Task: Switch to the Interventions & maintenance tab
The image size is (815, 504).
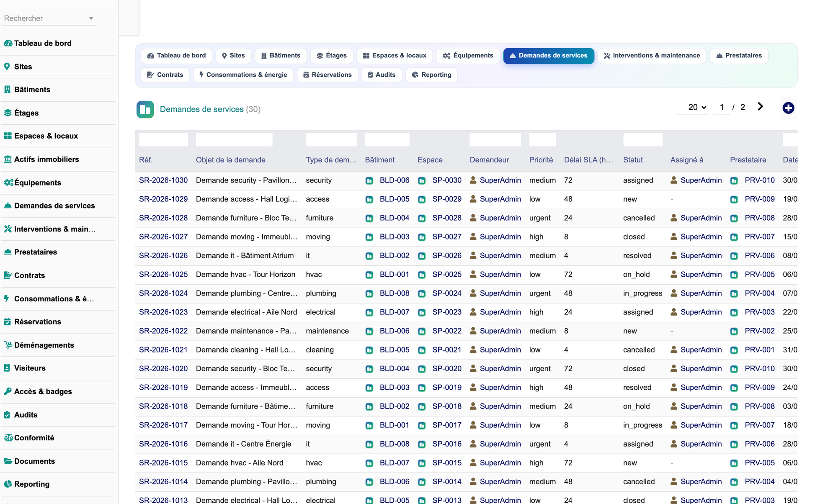Action: coord(652,55)
